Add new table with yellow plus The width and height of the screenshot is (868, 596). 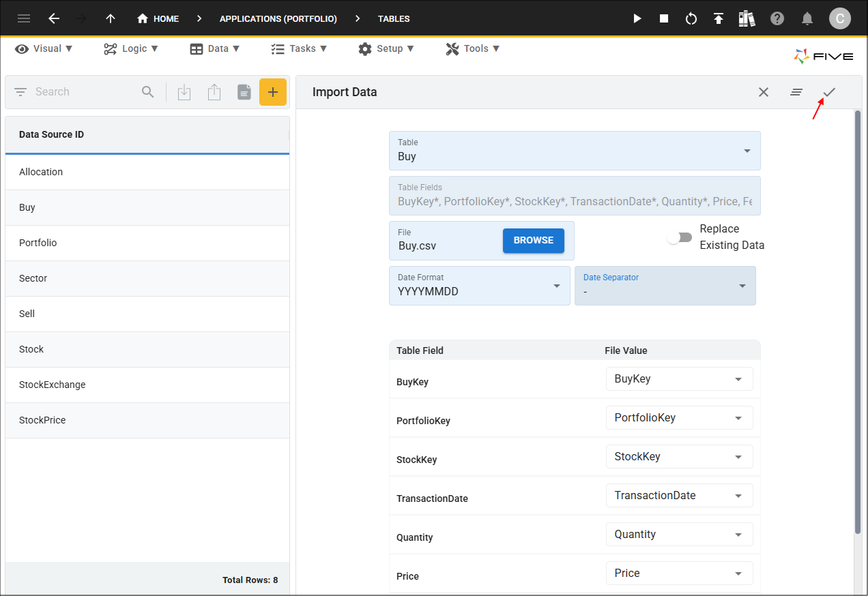tap(273, 92)
